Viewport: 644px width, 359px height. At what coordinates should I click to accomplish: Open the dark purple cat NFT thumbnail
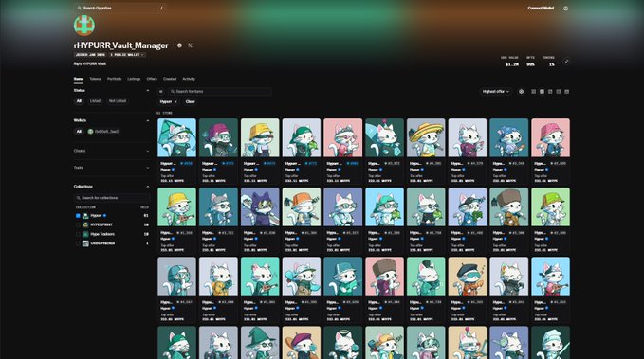tap(260, 207)
